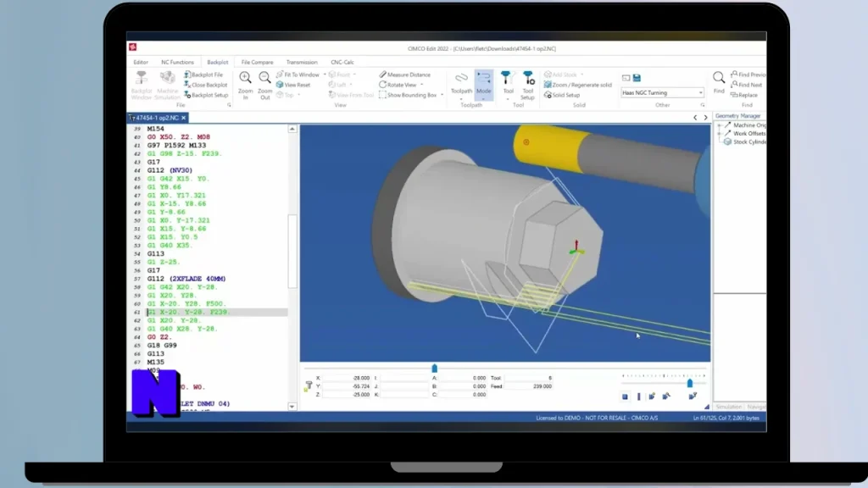Click the Replace command
Screen dimensions: 868x488
coord(744,95)
